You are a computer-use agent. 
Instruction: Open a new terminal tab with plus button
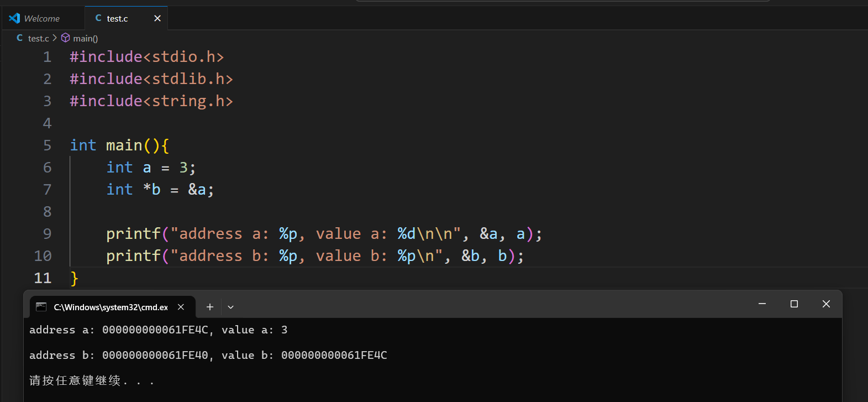(x=210, y=307)
